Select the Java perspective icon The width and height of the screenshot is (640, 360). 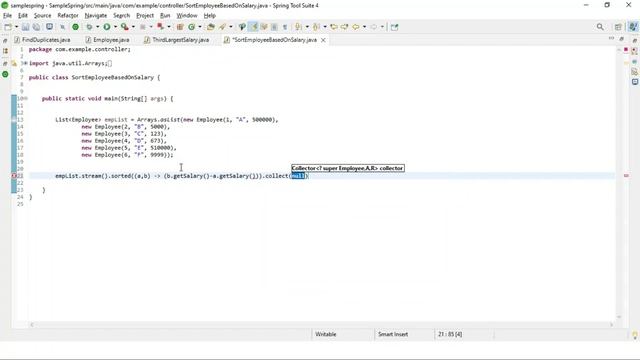pos(633,27)
